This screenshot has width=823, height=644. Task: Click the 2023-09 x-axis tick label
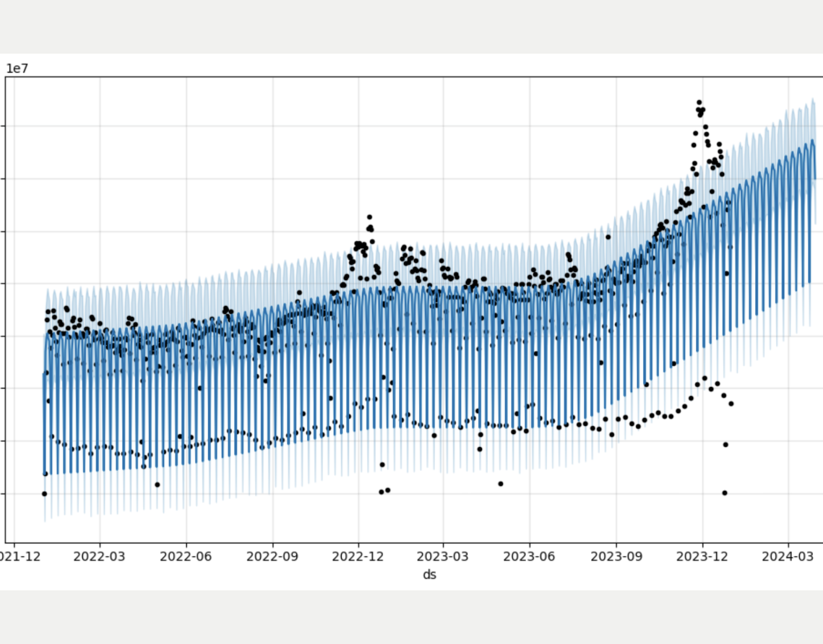[617, 556]
